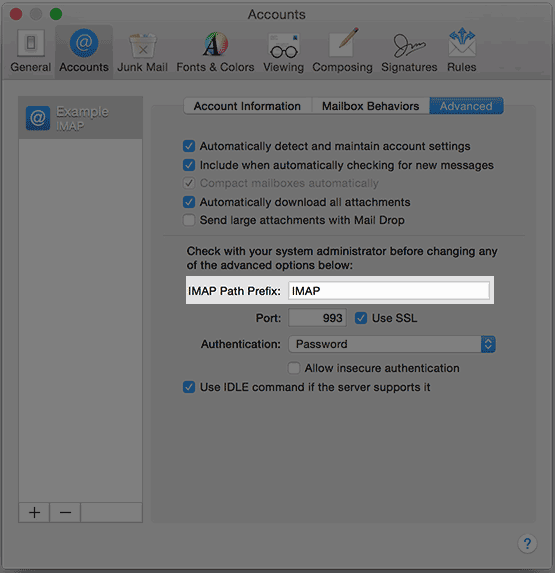The height and width of the screenshot is (573, 555).
Task: Toggle include when automatically checking messages
Action: point(189,165)
